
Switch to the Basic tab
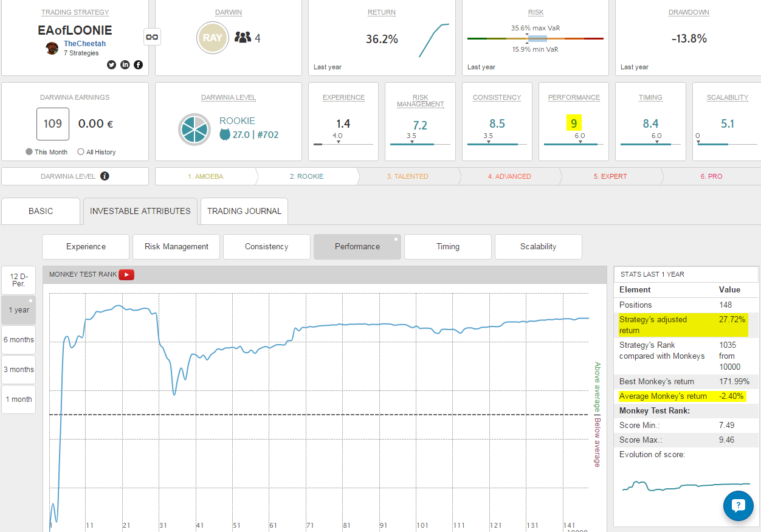point(41,211)
